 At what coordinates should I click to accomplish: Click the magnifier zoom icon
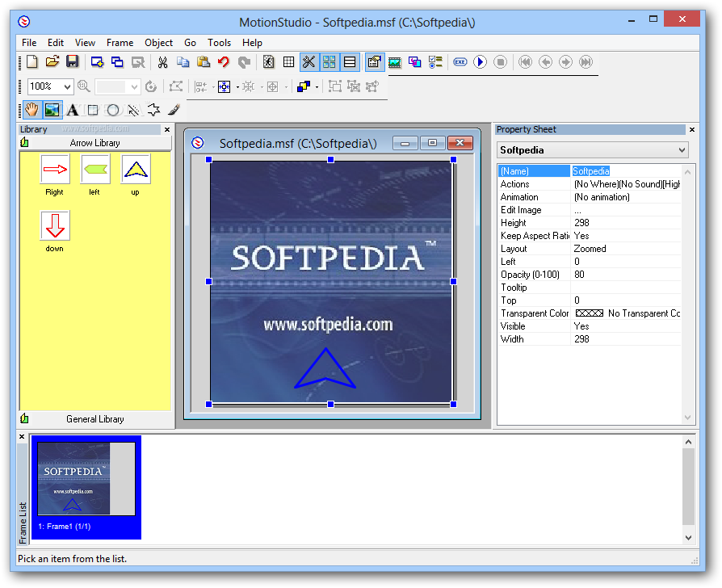click(84, 86)
